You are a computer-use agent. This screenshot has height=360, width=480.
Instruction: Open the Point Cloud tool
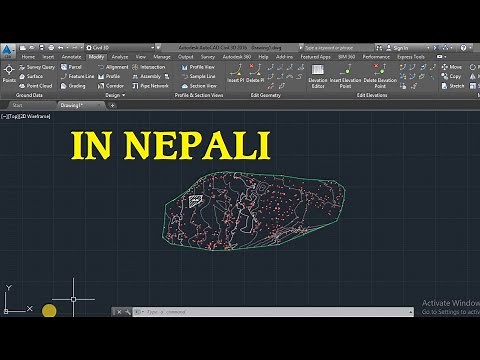36,86
